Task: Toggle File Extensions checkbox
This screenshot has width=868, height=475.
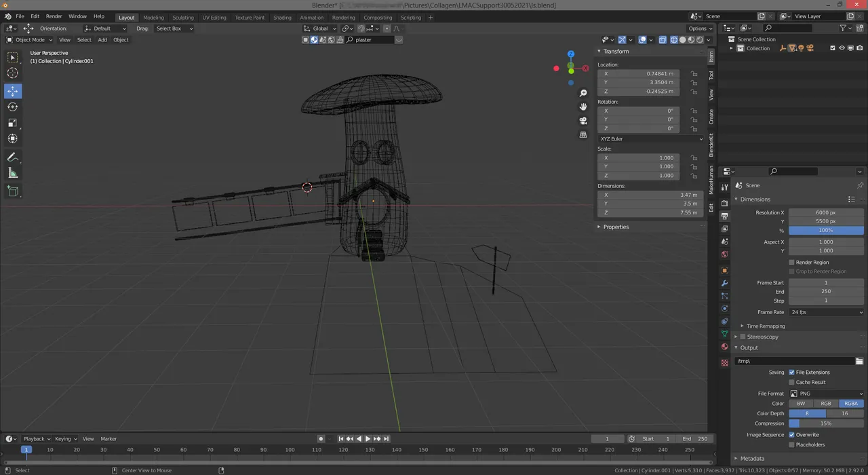Action: (791, 373)
